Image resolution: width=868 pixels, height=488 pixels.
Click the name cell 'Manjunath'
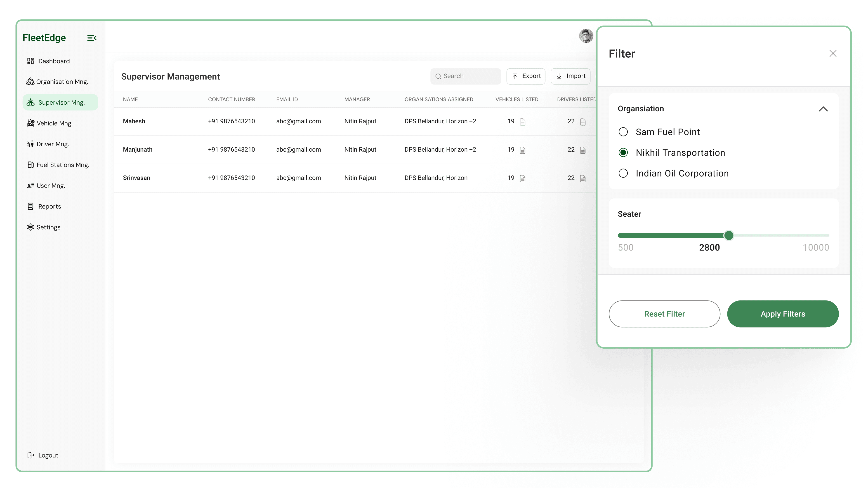point(137,150)
